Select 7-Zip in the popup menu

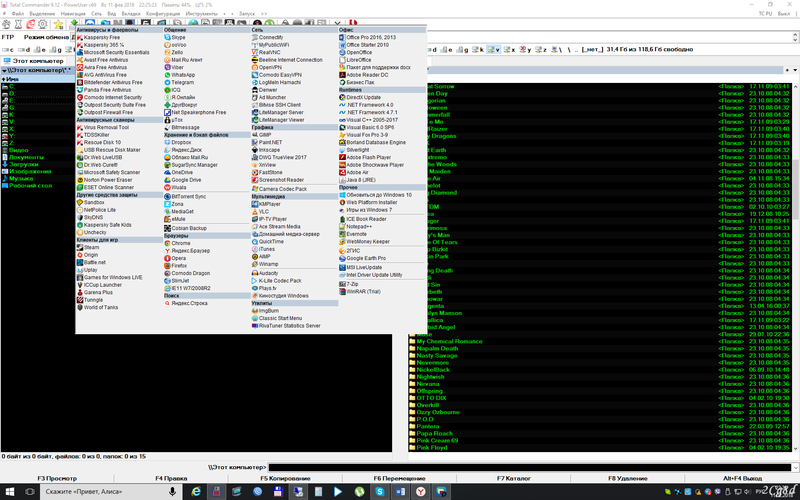click(349, 284)
